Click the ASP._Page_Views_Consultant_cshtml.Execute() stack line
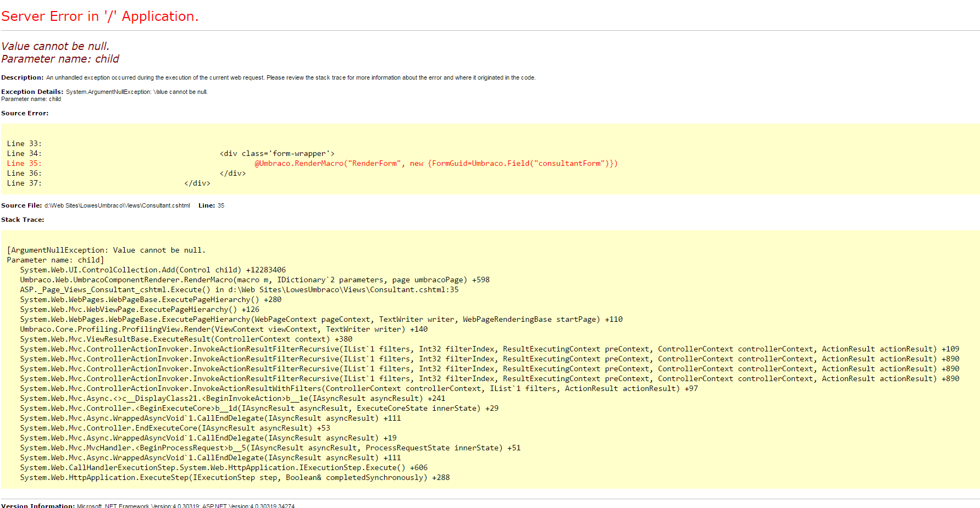This screenshot has height=508, width=980. 239,289
